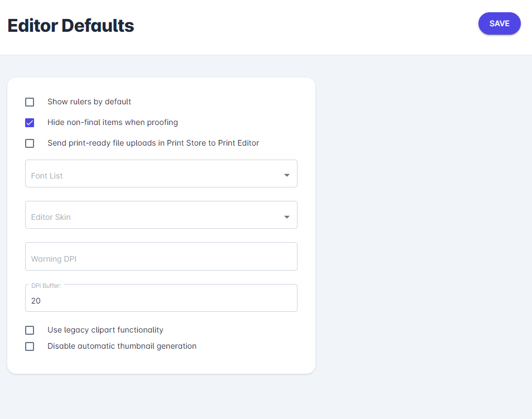Screen dimensions: 532x419
Task: Click Send print-ready file uploads label text
Action: 154,143
